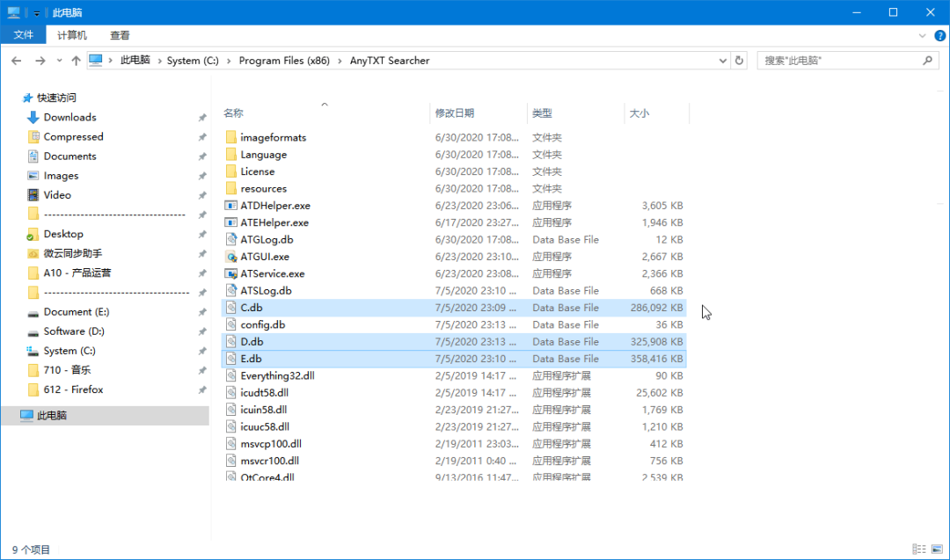Click the search magnifier icon
Viewport: 950px width, 560px height.
pos(928,61)
